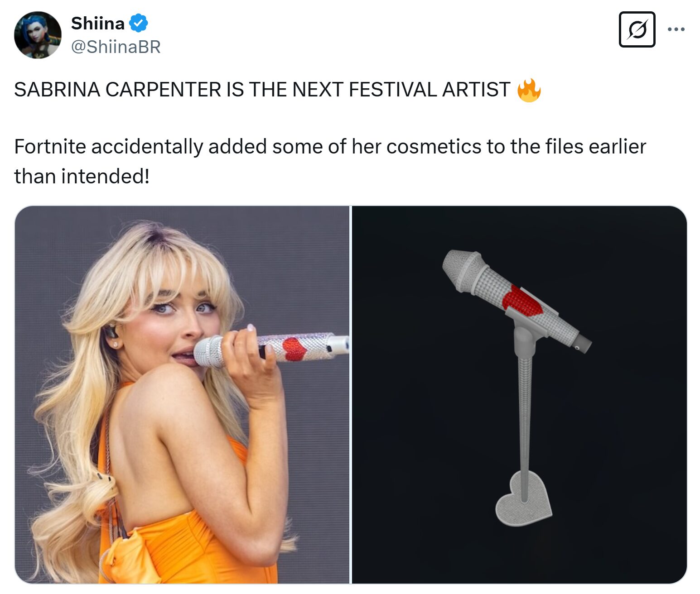Click the red heart on the handheld microphone
700x594 pixels.
point(294,349)
